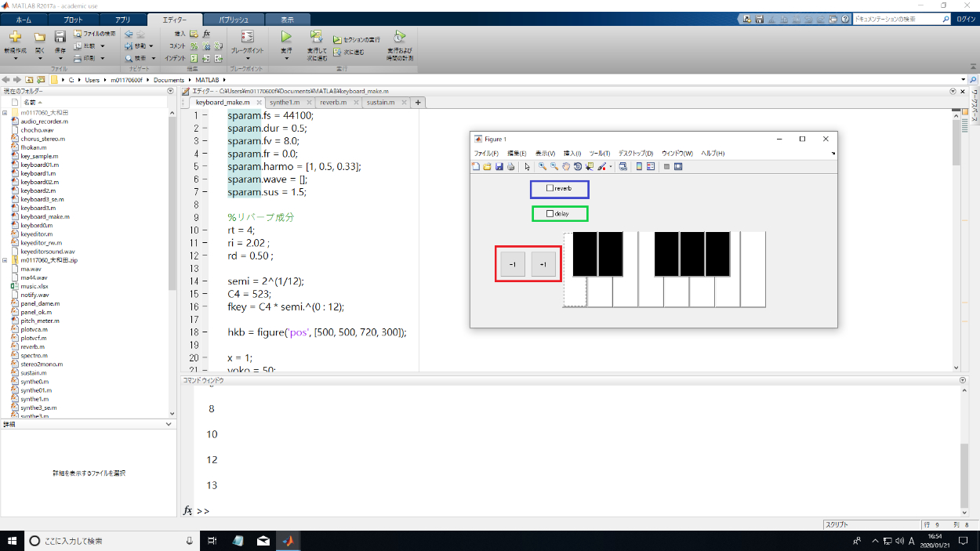The image size is (980, 551).
Task: Open the 新規作成 dropdown arrow
Action: tap(15, 58)
